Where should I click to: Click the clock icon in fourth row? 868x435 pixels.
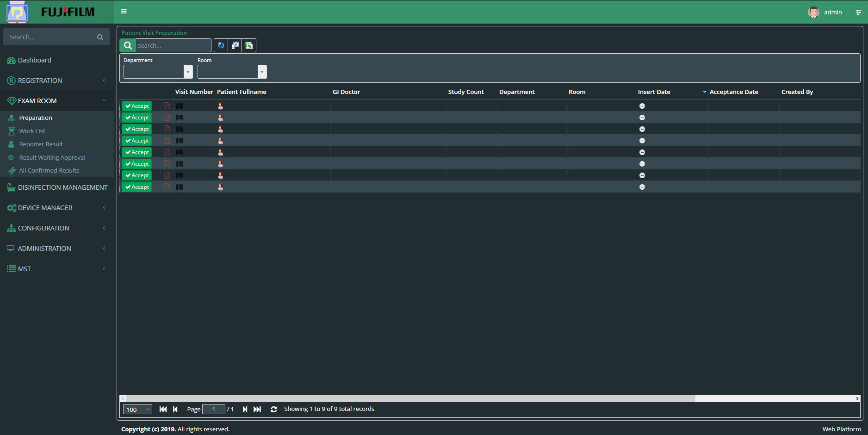[642, 141]
